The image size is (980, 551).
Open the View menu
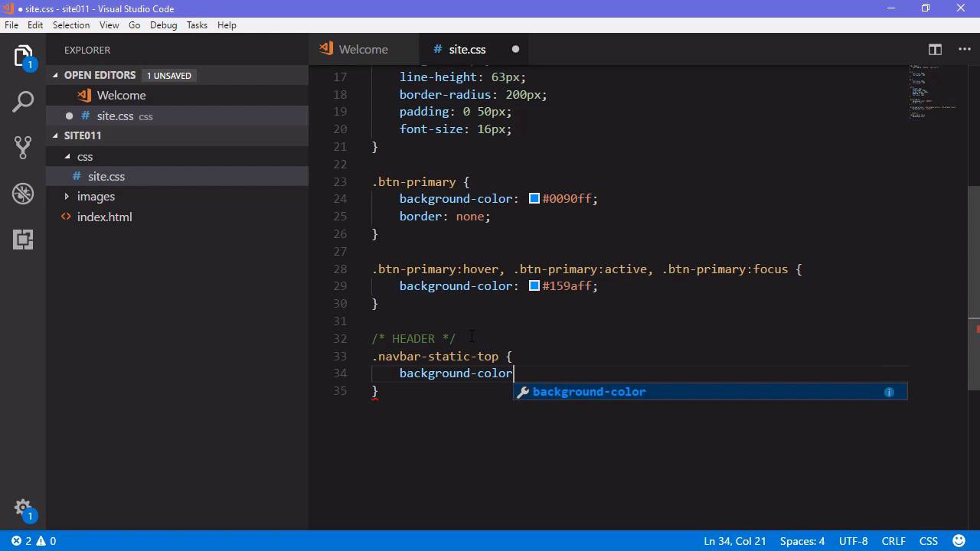tap(109, 24)
